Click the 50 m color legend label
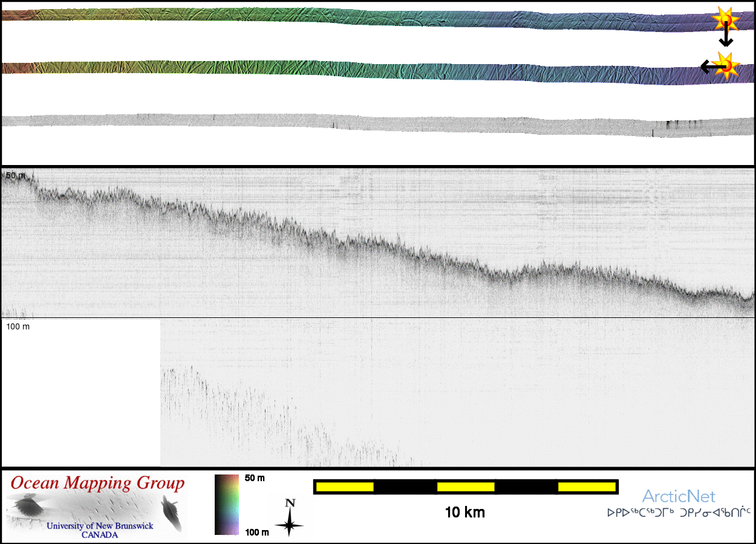The height and width of the screenshot is (544, 756). click(x=255, y=478)
